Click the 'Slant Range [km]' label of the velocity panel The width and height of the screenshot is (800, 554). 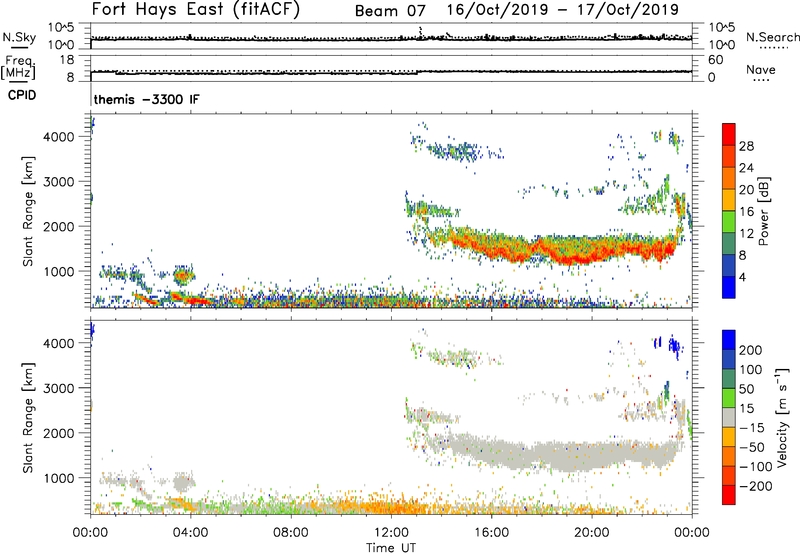(x=28, y=418)
